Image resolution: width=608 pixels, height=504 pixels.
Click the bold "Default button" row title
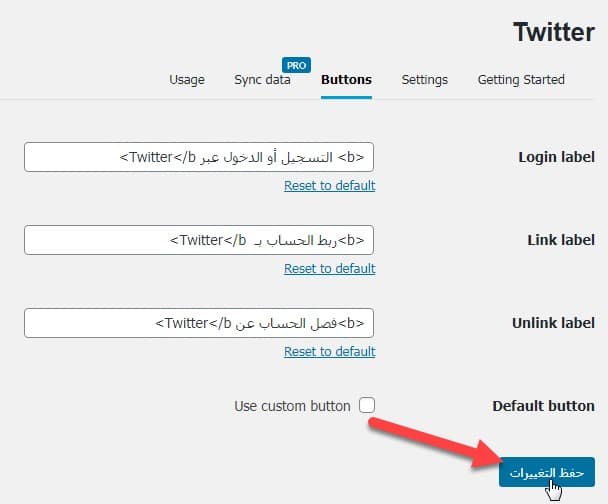click(543, 406)
